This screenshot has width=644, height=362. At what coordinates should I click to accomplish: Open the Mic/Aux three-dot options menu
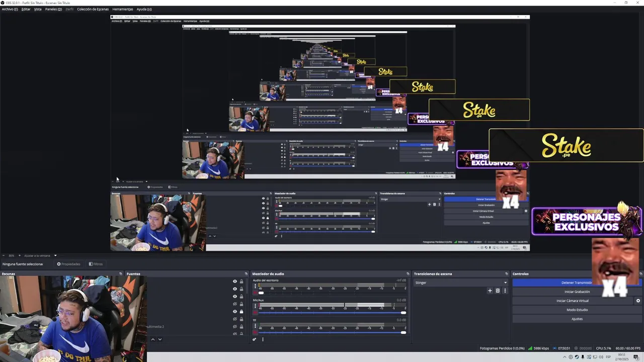pyautogui.click(x=255, y=306)
